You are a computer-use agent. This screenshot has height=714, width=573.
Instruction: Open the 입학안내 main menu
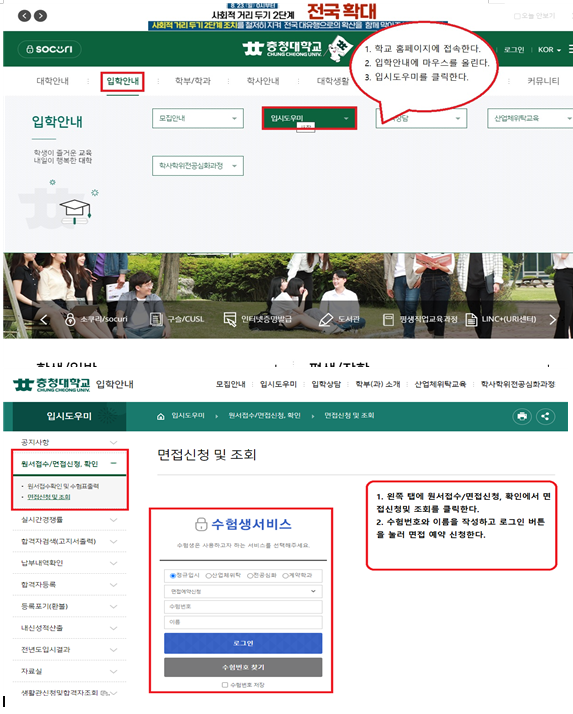coord(123,81)
